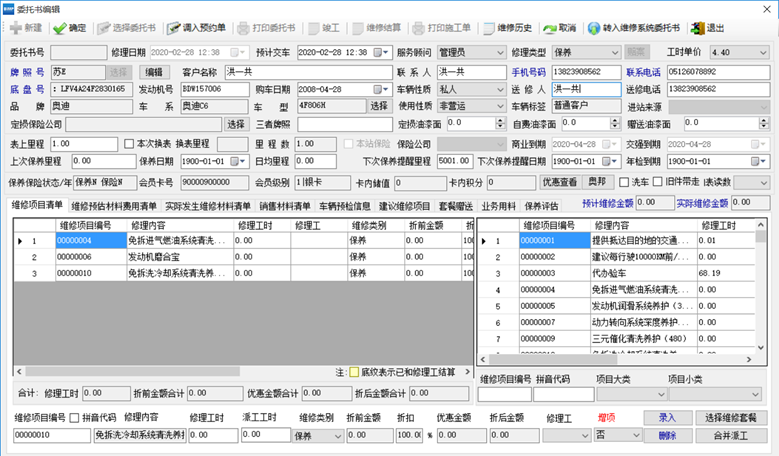The height and width of the screenshot is (456, 779).
Task: Click the 退出 exit toolbar icon
Action: [696, 28]
